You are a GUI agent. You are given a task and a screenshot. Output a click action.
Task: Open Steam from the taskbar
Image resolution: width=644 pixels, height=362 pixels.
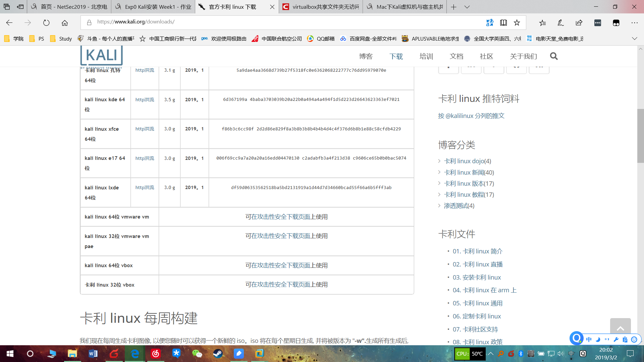point(218,354)
